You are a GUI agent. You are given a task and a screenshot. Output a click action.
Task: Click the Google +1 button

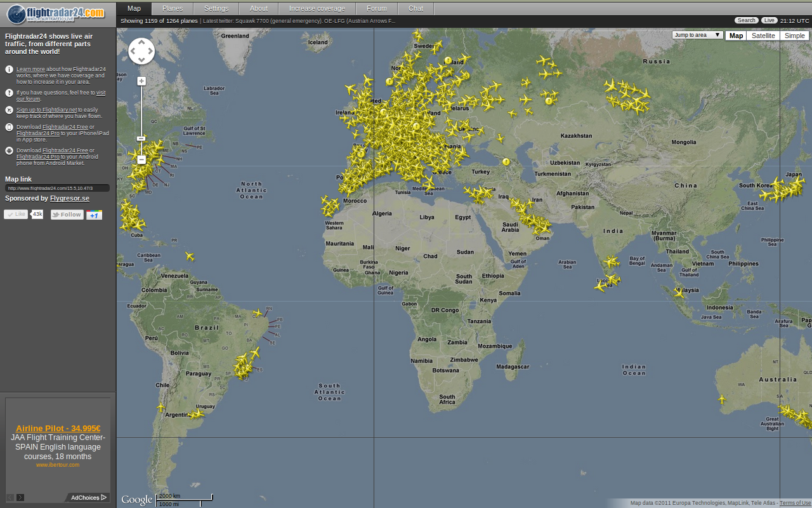94,215
